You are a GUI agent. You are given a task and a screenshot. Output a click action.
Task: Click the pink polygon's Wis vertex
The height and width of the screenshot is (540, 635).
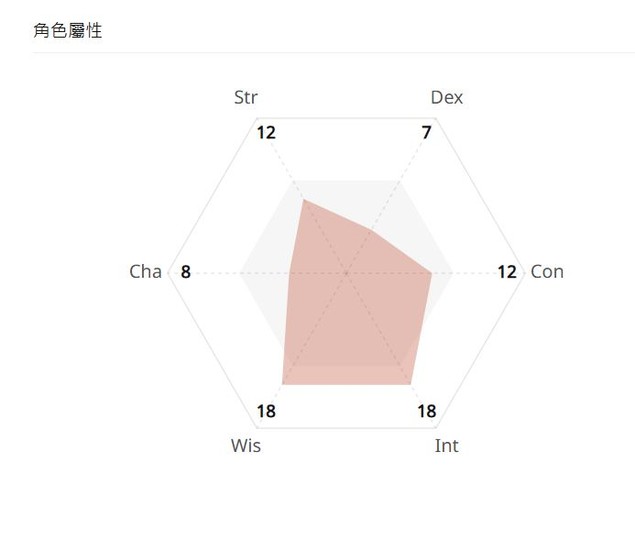click(282, 384)
